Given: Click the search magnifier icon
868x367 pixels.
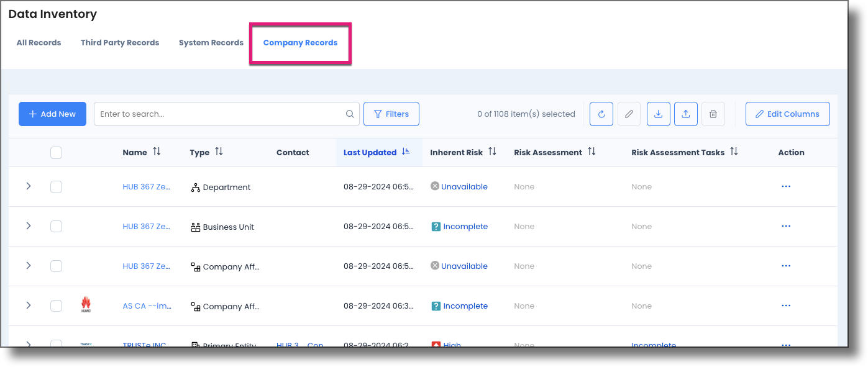Looking at the screenshot, I should tap(350, 114).
